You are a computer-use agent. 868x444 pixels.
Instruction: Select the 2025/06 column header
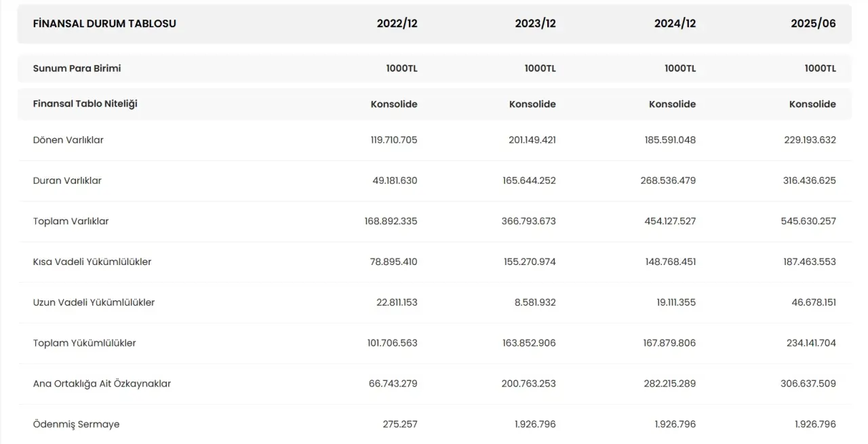[x=813, y=24]
